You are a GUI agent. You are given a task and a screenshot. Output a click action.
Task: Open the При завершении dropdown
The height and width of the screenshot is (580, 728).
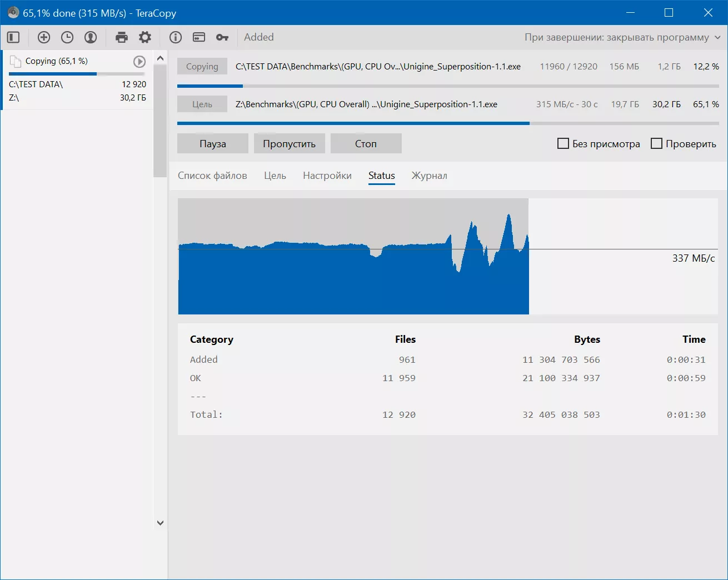click(622, 37)
